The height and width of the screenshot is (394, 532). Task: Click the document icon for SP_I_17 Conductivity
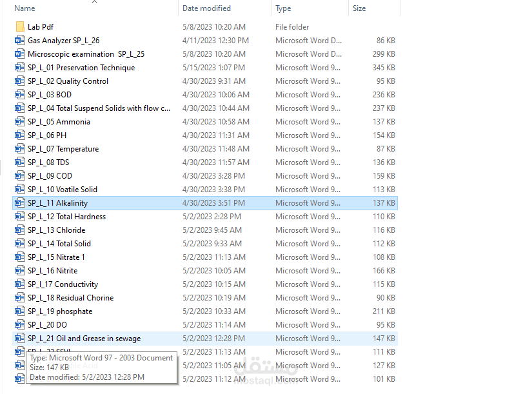20,284
